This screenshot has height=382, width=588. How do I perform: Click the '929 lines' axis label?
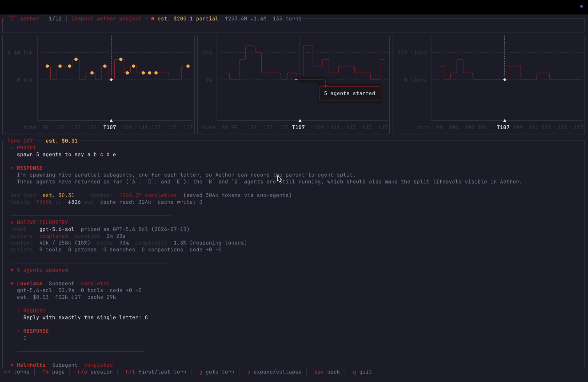[412, 53]
